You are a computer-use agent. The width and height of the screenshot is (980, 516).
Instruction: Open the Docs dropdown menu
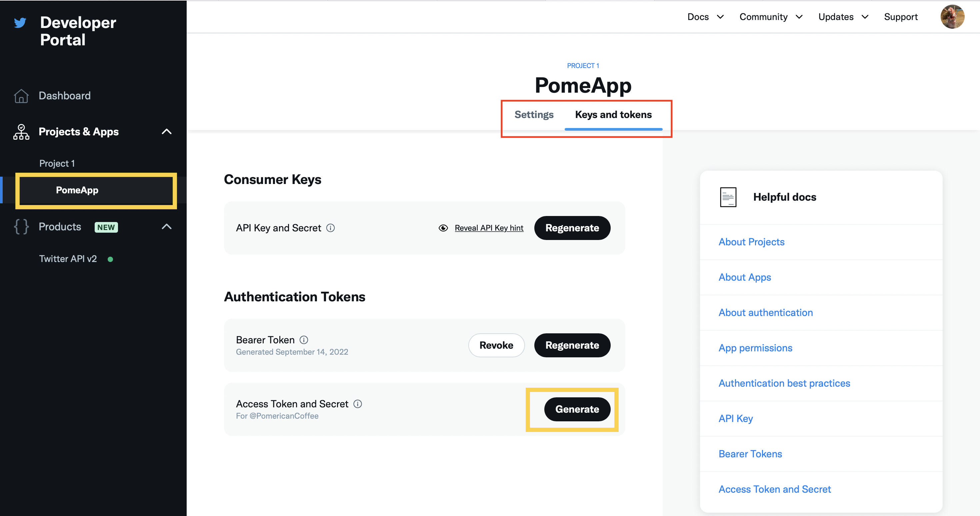705,17
